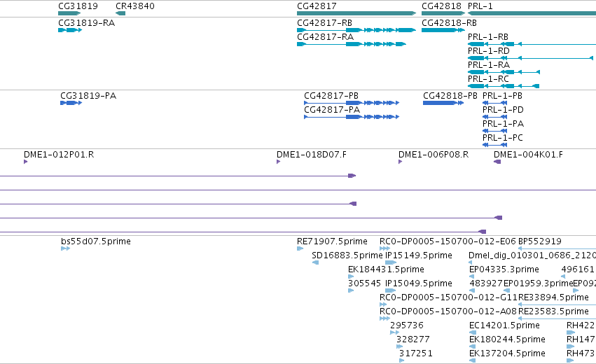The height and width of the screenshot is (364, 596).
Task: Click EST bs55d07.5prime
Action: click(65, 248)
